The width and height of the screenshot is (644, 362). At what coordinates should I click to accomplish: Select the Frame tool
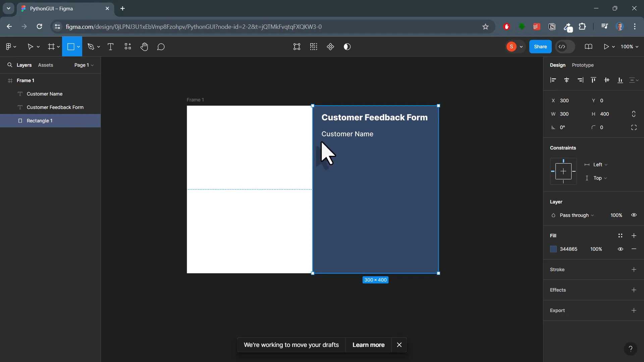[x=52, y=47]
